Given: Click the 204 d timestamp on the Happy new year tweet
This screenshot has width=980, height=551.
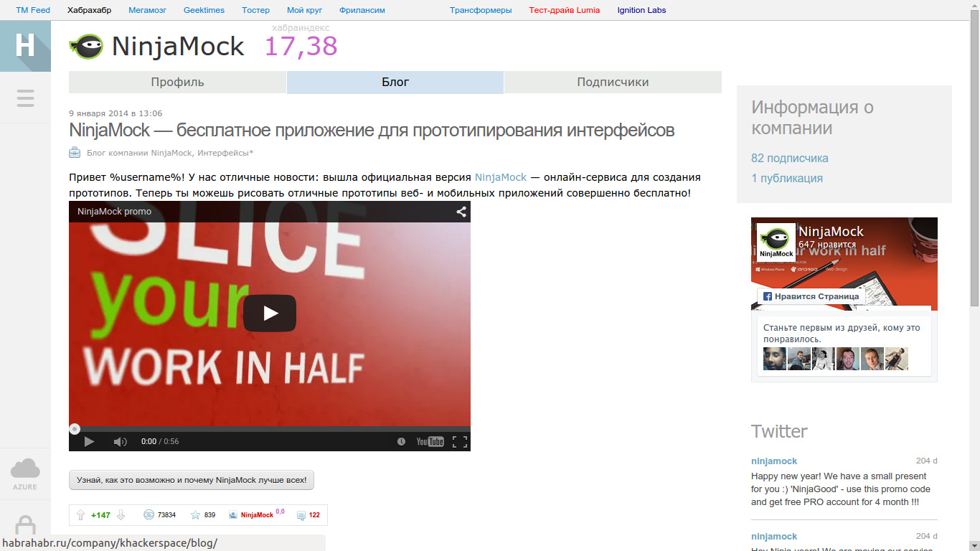Looking at the screenshot, I should pyautogui.click(x=927, y=461).
